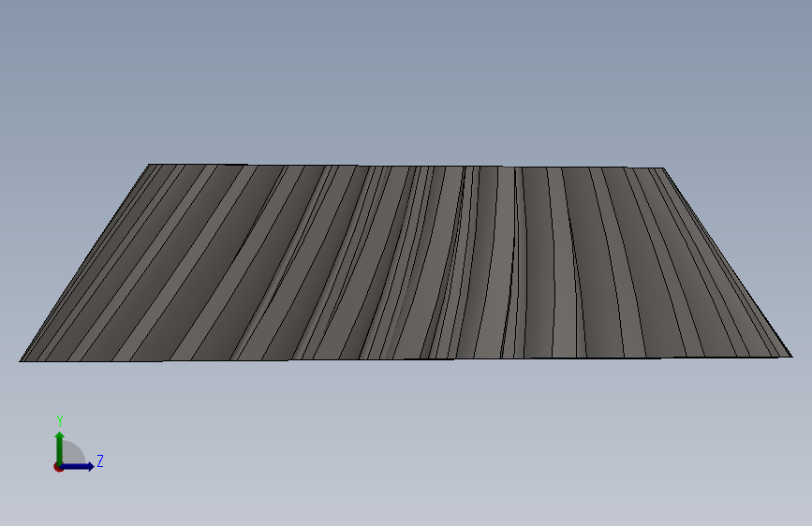812x526 pixels.
Task: Click the green Y axis arrow of the triad
Action: [60, 447]
